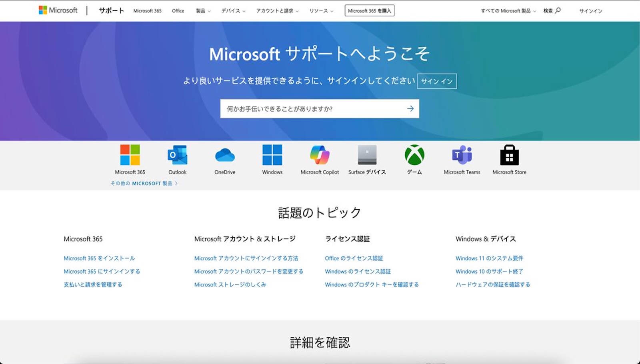Select Microsoft 365 in top navigation
640x364 pixels.
click(x=147, y=11)
